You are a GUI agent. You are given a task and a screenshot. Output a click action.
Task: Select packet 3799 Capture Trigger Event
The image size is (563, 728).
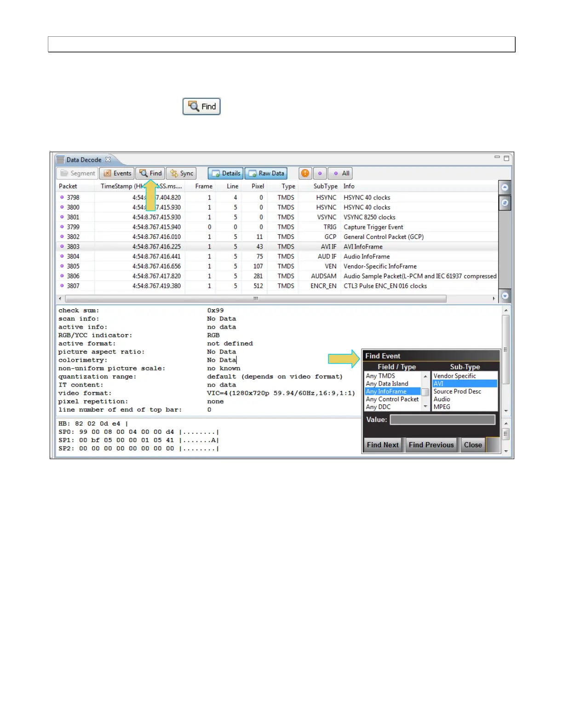click(277, 227)
